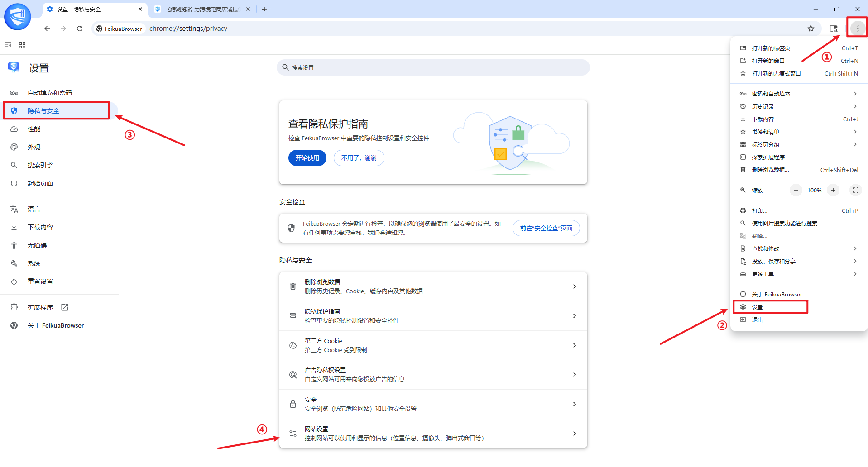Open Third-party Cookie settings row

[x=433, y=345]
